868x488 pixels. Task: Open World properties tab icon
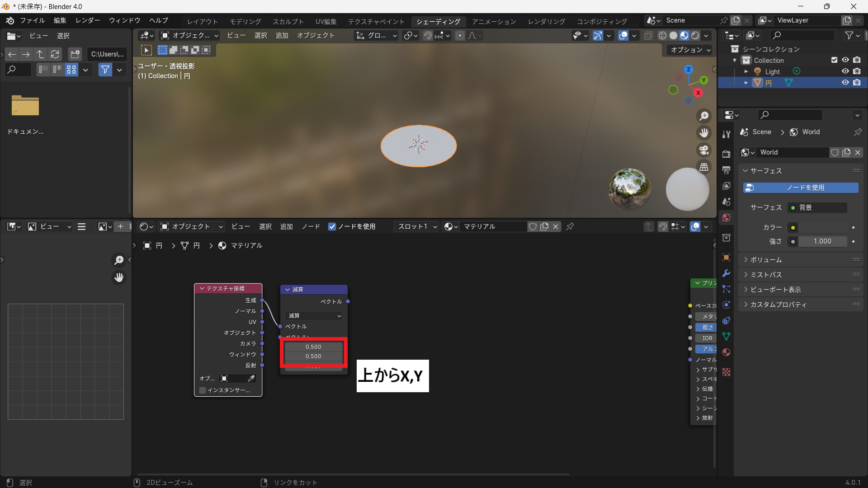(726, 218)
